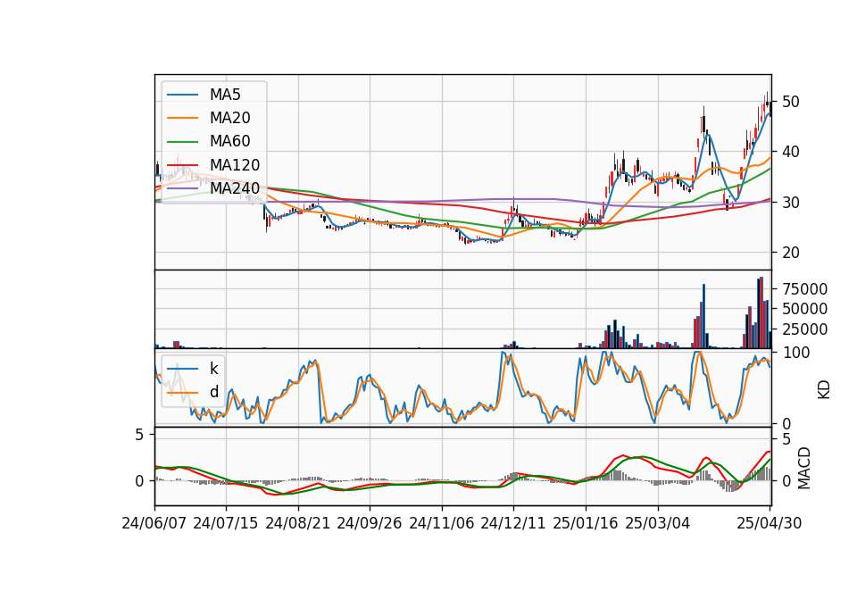Image resolution: width=857 pixels, height=616 pixels.
Task: Click the volume axis value 25000
Action: point(805,329)
